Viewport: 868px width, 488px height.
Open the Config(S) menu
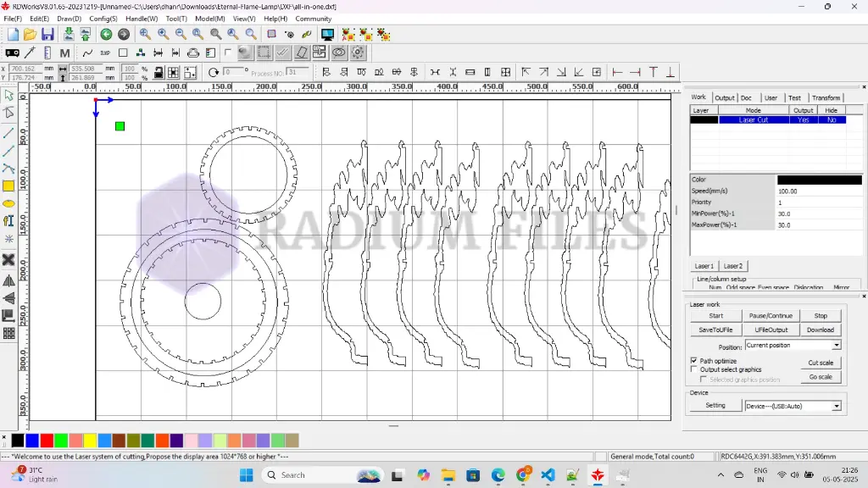tap(103, 19)
